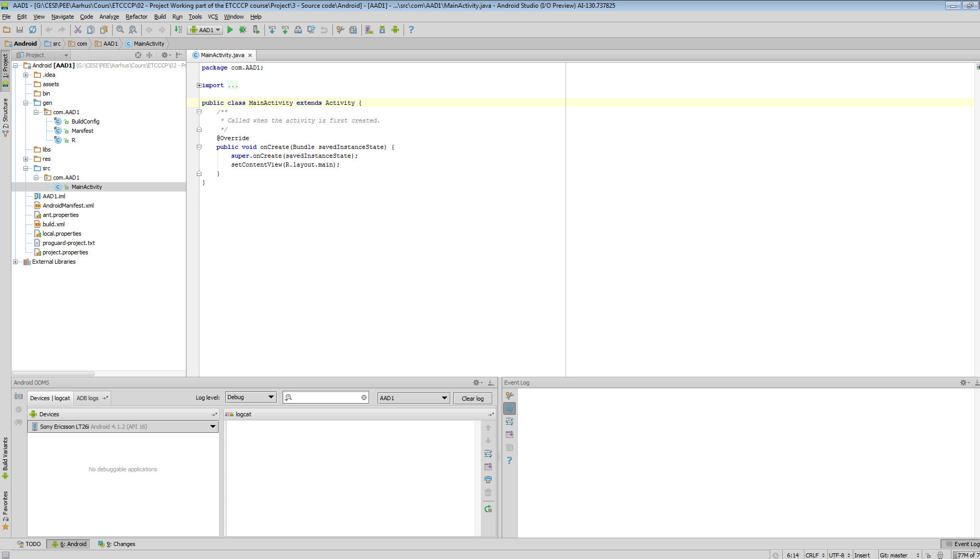Click the Replace icon next to Find

tap(133, 30)
